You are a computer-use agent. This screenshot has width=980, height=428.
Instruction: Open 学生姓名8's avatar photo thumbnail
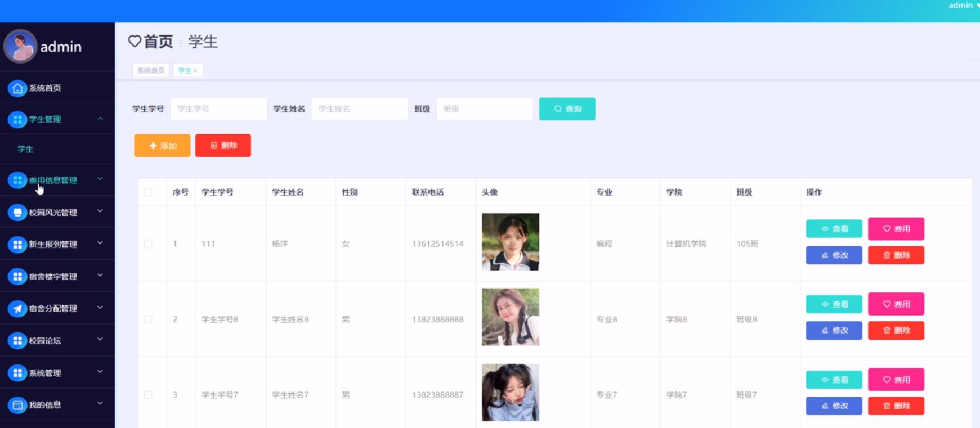pos(511,317)
